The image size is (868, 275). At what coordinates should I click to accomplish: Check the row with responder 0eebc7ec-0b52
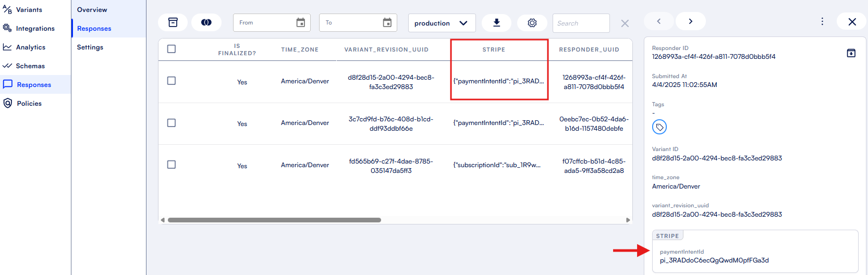point(172,123)
